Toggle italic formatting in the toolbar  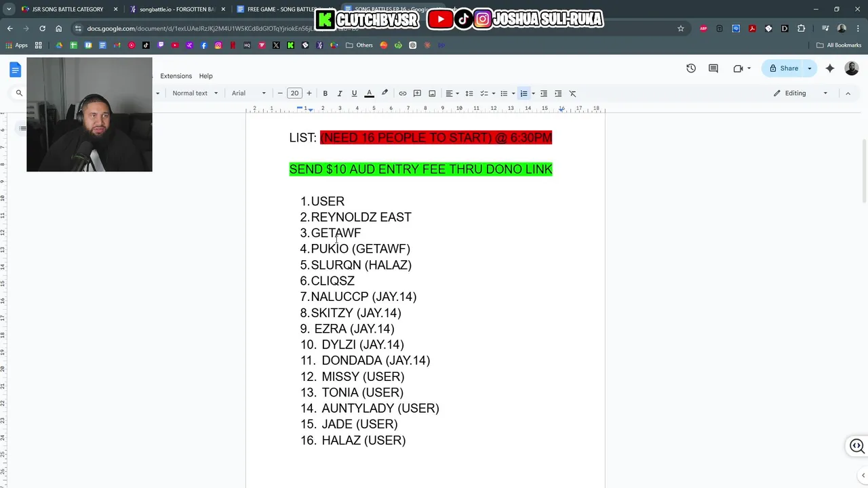point(339,94)
